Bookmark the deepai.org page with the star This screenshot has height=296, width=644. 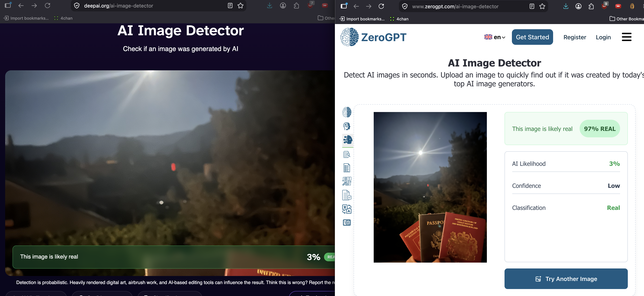[240, 6]
